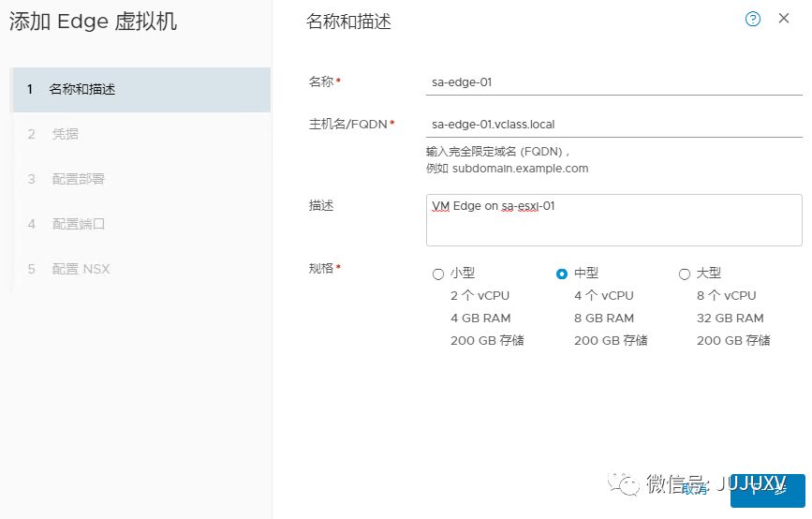Go to step 2 凭据
812x519 pixels.
click(x=66, y=134)
